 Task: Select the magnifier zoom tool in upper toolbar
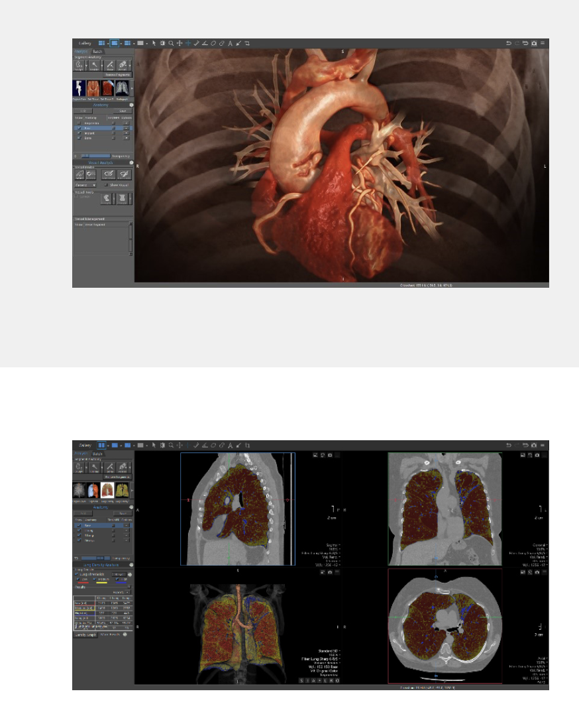click(x=171, y=43)
